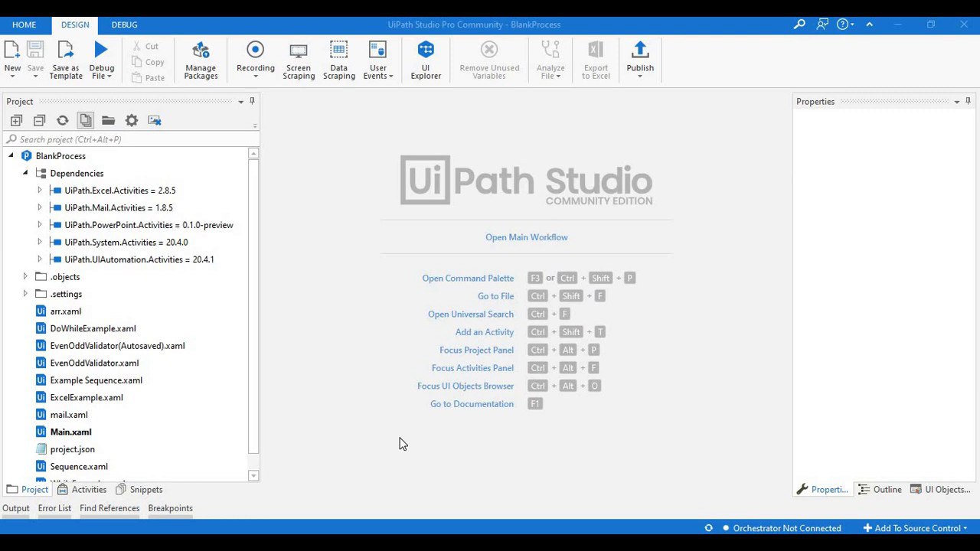Image resolution: width=980 pixels, height=551 pixels.
Task: Switch to the HOME tab
Action: [x=24, y=24]
